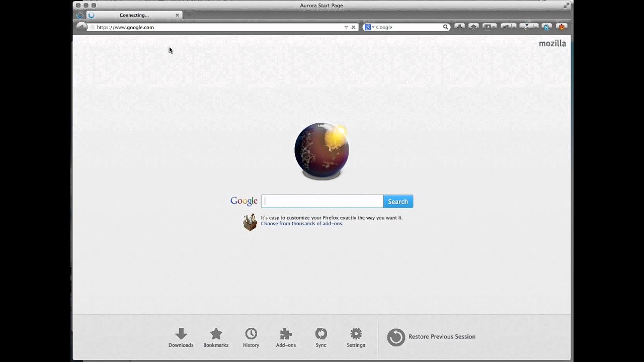This screenshot has width=644, height=362.
Task: Click the toolbar Home button
Action: [473, 27]
